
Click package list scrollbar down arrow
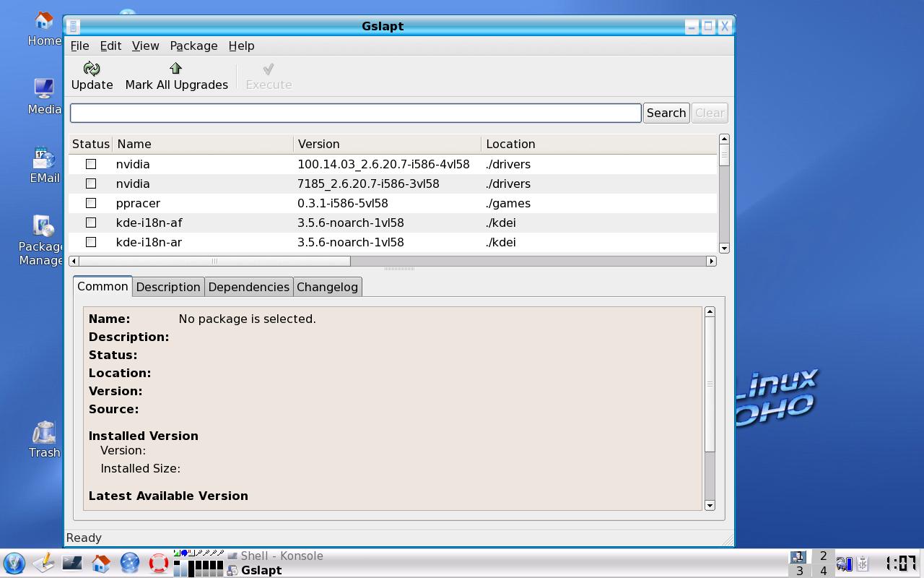pos(724,248)
